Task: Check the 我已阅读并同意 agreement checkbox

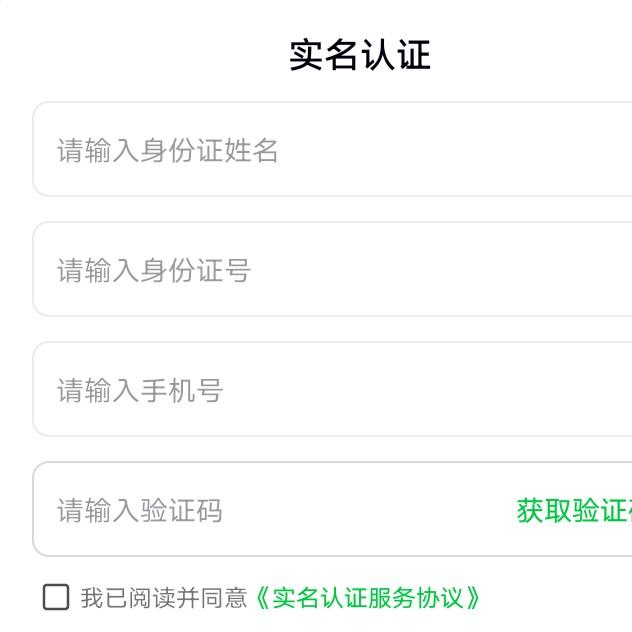Action: (x=56, y=597)
